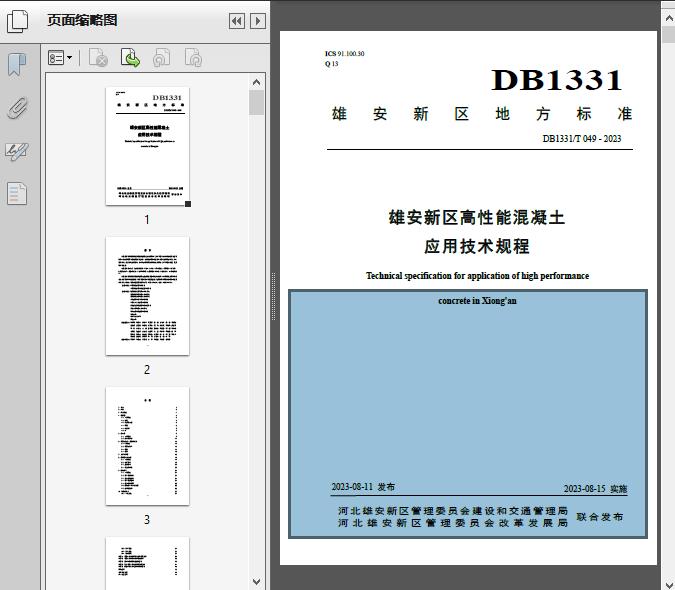Click the thumbnail panel scrollbar thumb

(x=257, y=102)
